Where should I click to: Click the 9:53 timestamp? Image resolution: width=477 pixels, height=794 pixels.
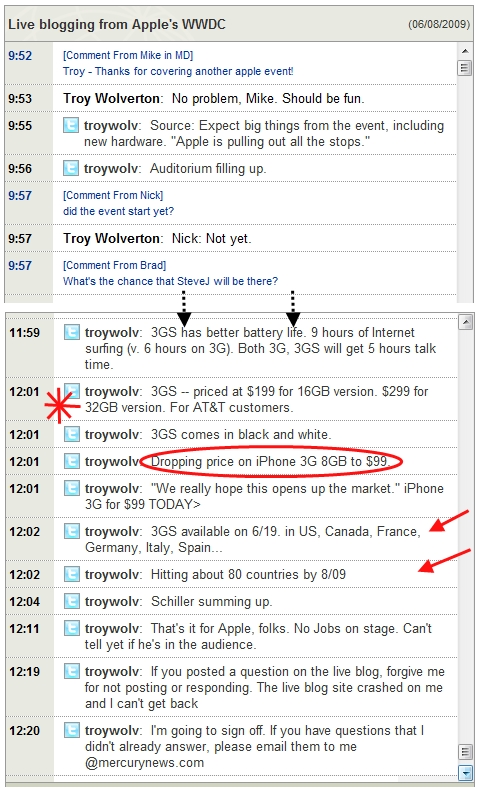pyautogui.click(x=20, y=98)
